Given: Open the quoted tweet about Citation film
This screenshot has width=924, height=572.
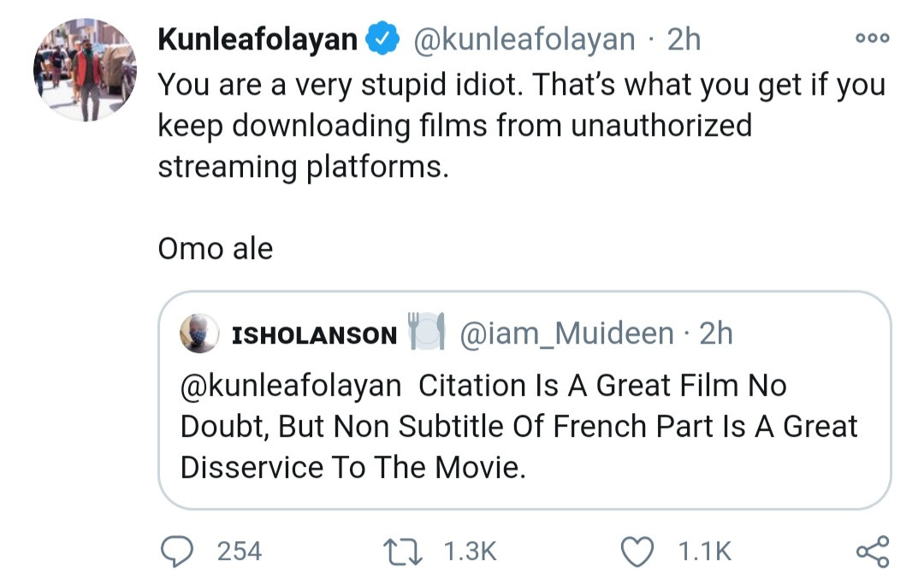Looking at the screenshot, I should [524, 428].
